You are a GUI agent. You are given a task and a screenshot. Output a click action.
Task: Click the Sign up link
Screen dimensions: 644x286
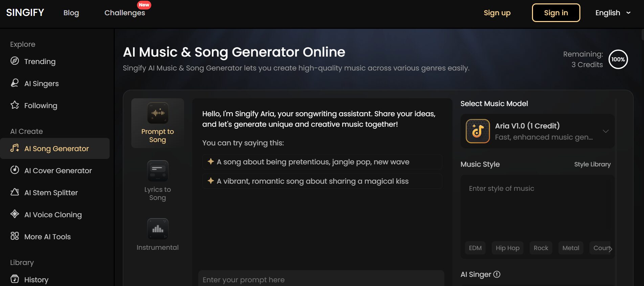pyautogui.click(x=497, y=13)
